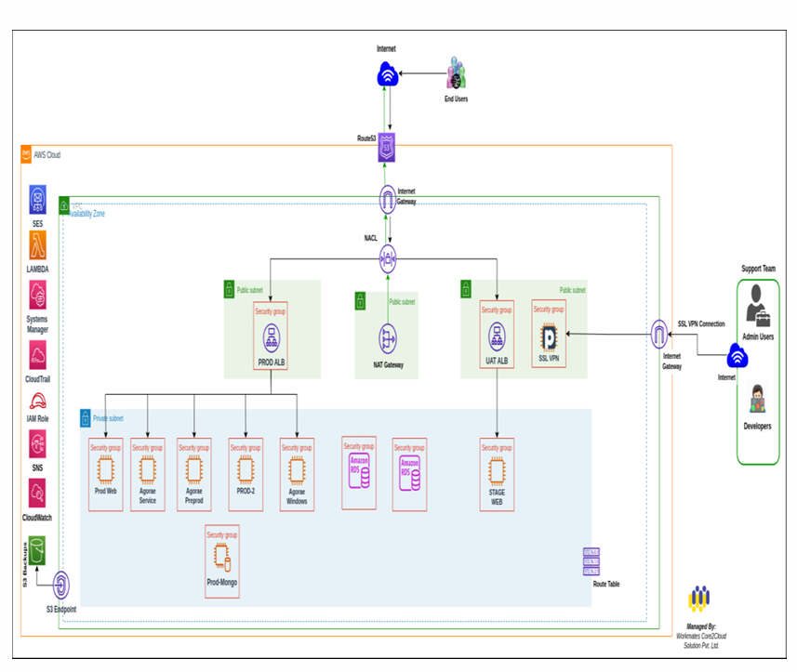
Task: Click the Prod-Mongo instance icon
Action: click(x=221, y=558)
